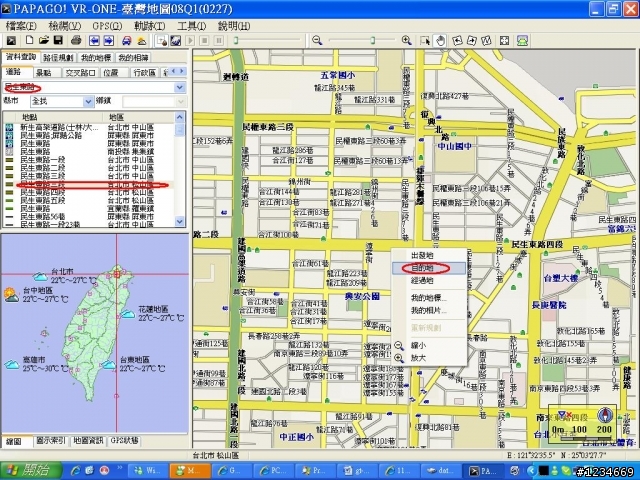Click the black square icon at toolbar start

pyautogui.click(x=11, y=40)
